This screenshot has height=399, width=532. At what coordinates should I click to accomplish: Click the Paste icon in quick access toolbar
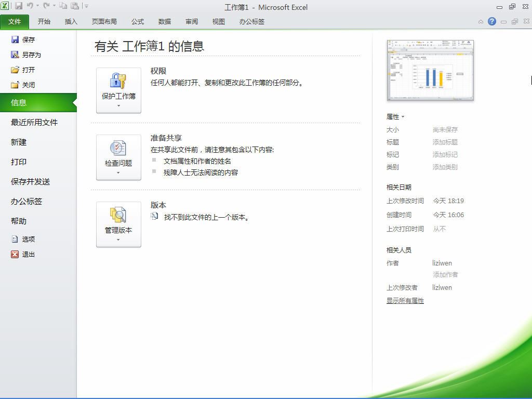pos(75,6)
